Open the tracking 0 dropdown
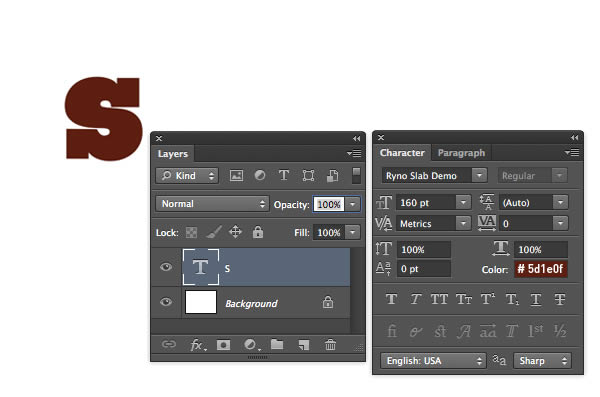The height and width of the screenshot is (397, 600). (x=560, y=223)
